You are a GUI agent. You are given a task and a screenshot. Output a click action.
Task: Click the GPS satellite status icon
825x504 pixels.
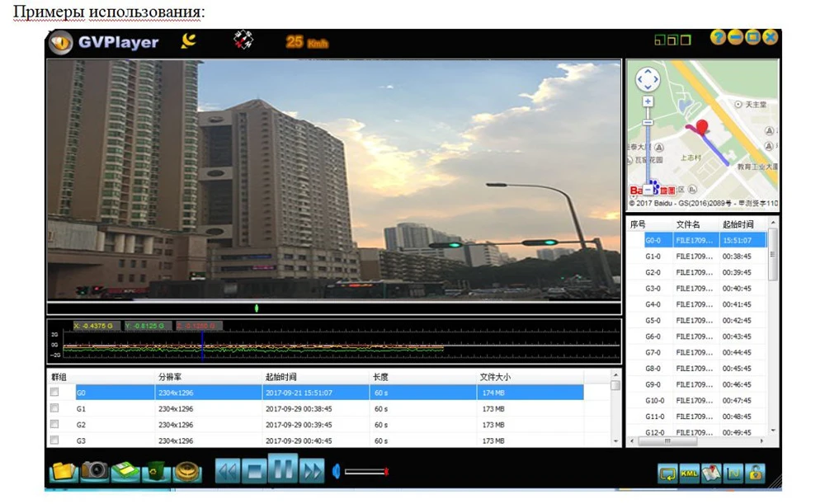click(x=243, y=40)
